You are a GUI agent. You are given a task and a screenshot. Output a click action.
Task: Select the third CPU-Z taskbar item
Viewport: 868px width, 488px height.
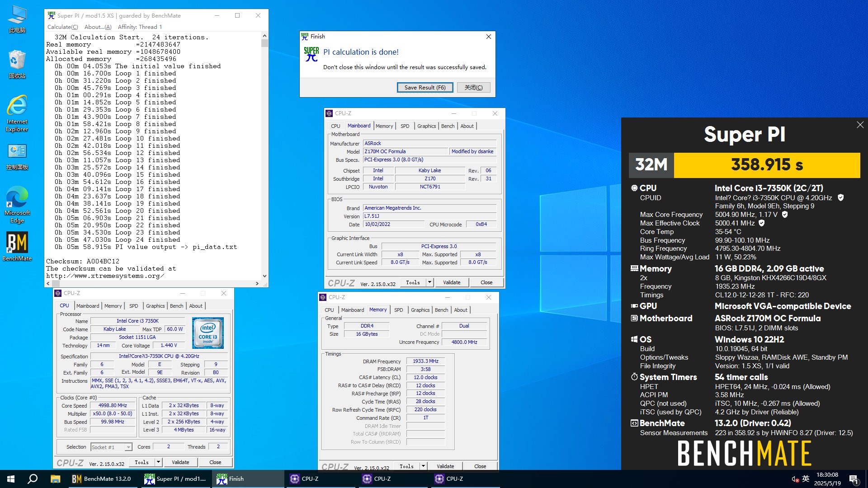click(465, 479)
